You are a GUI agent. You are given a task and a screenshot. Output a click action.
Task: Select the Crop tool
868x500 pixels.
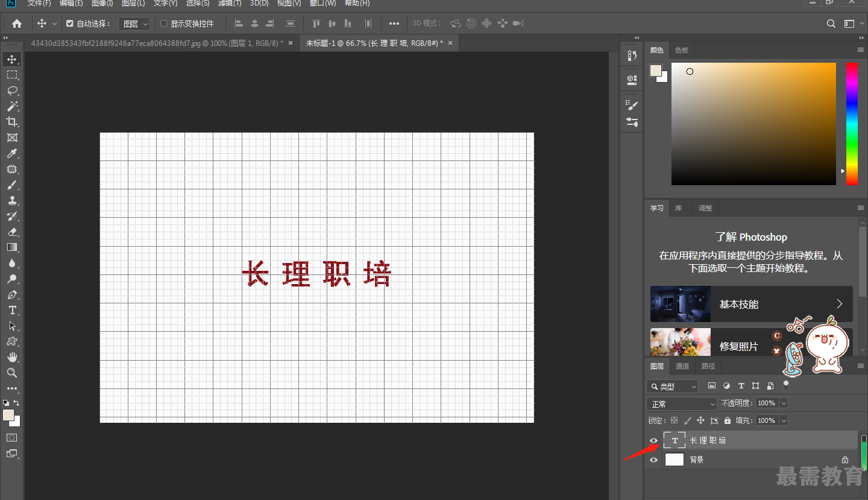(x=12, y=122)
